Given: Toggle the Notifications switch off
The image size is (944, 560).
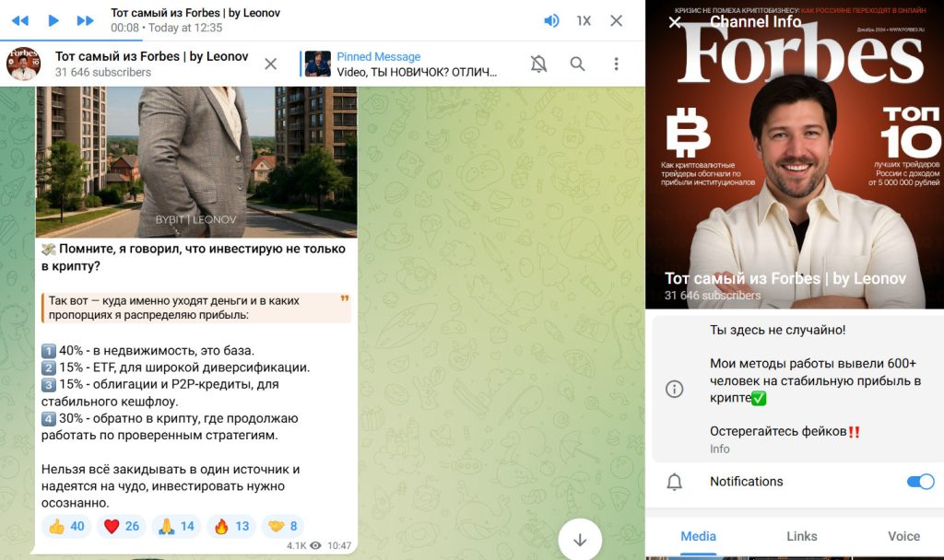Looking at the screenshot, I should point(920,482).
